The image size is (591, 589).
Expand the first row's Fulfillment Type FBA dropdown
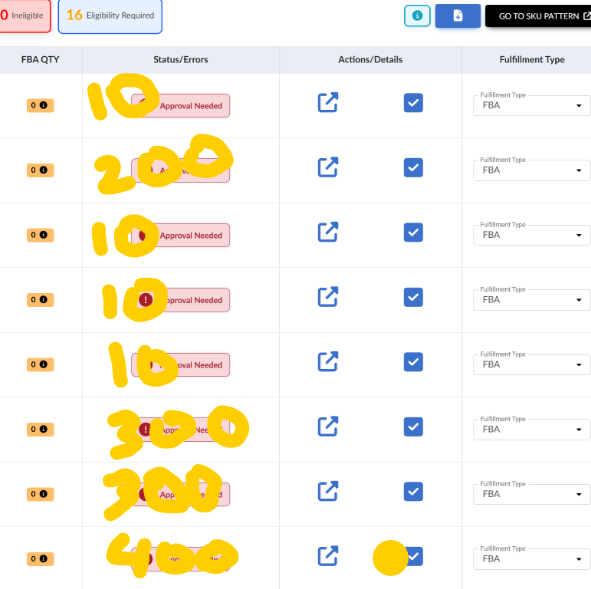(x=532, y=106)
